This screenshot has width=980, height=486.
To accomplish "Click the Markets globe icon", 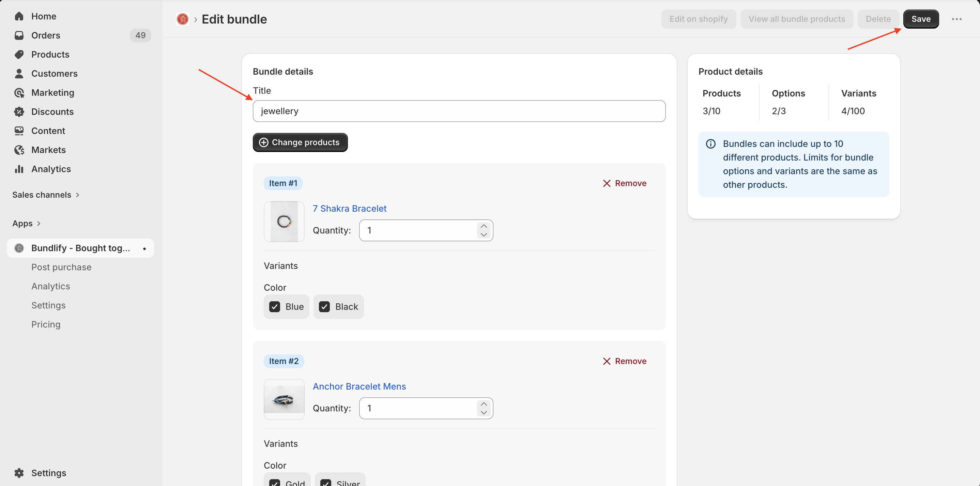I will click(x=19, y=150).
